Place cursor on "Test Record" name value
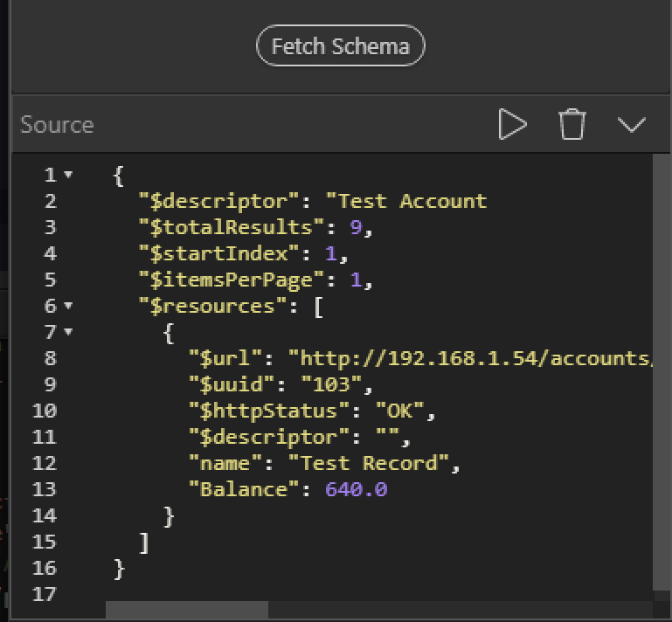This screenshot has width=672, height=622. [x=369, y=464]
